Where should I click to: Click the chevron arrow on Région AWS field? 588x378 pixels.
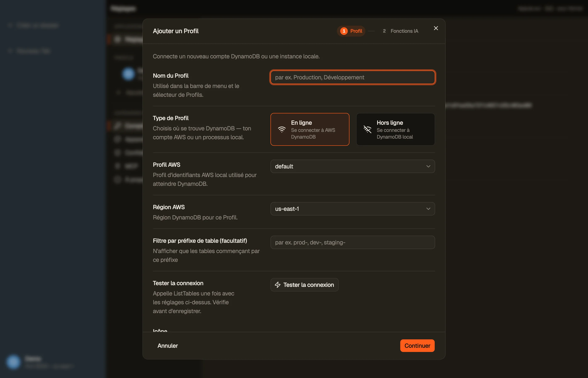[428, 209]
